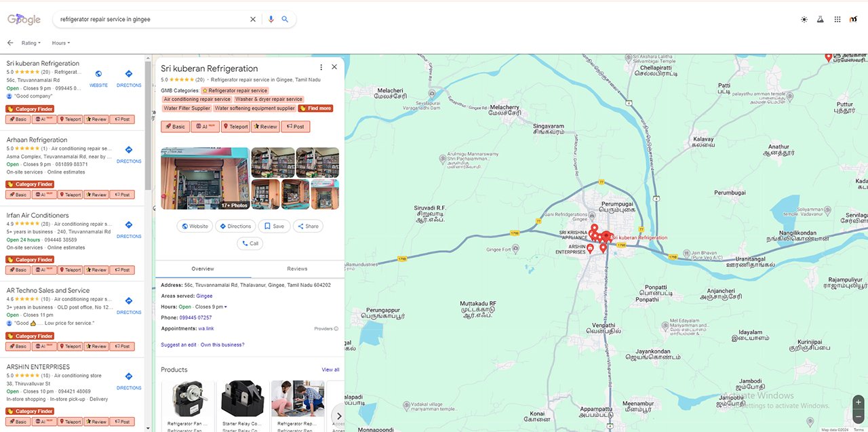The height and width of the screenshot is (432, 868).
Task: Start voice search with microphone icon
Action: [x=271, y=20]
